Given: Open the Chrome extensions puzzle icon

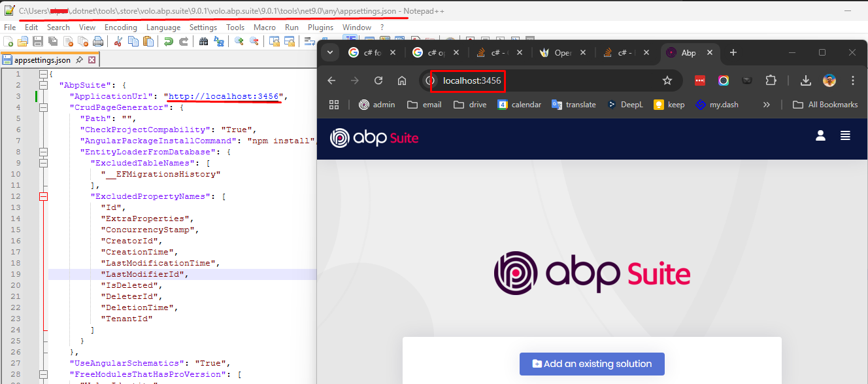Looking at the screenshot, I should (771, 80).
